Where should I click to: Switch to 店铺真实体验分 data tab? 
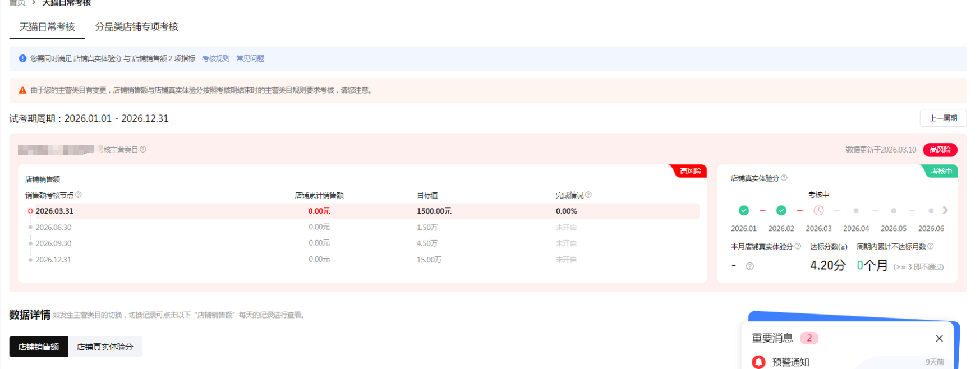(105, 347)
